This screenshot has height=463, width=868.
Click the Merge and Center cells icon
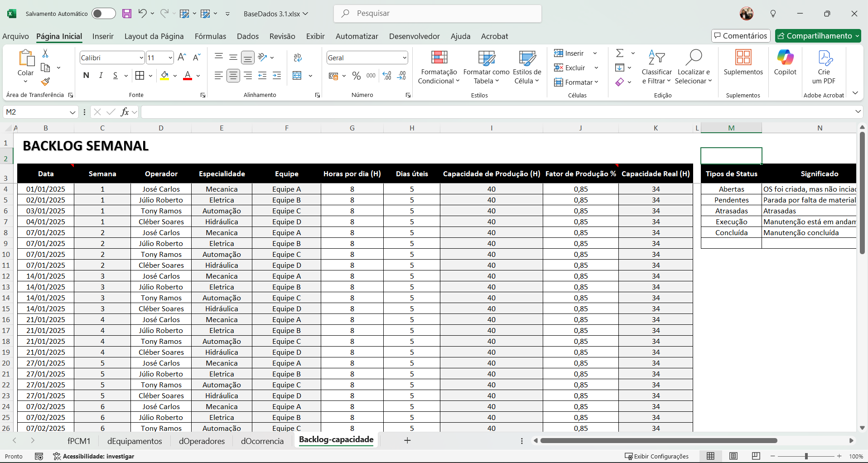(x=297, y=76)
